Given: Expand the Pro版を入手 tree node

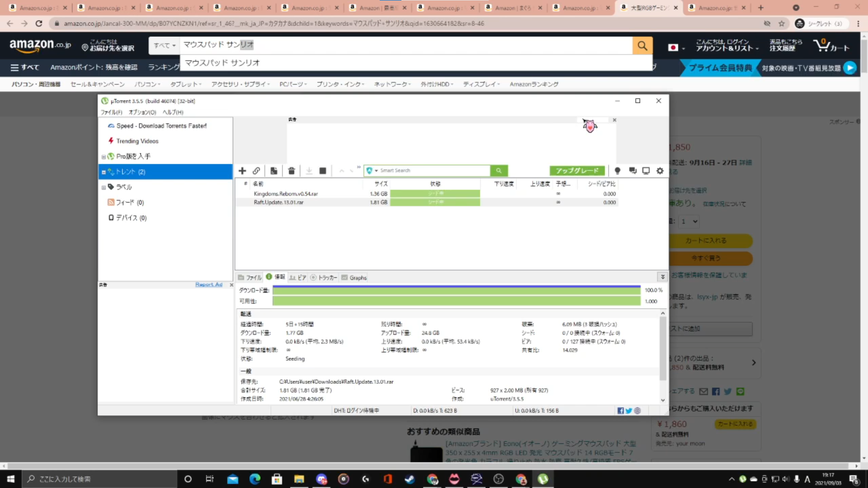Looking at the screenshot, I should [104, 157].
